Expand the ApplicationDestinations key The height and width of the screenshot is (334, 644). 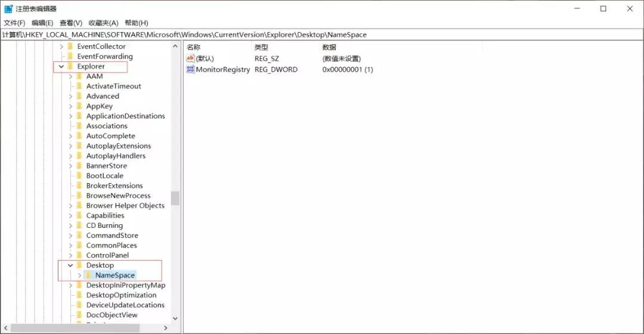[70, 116]
